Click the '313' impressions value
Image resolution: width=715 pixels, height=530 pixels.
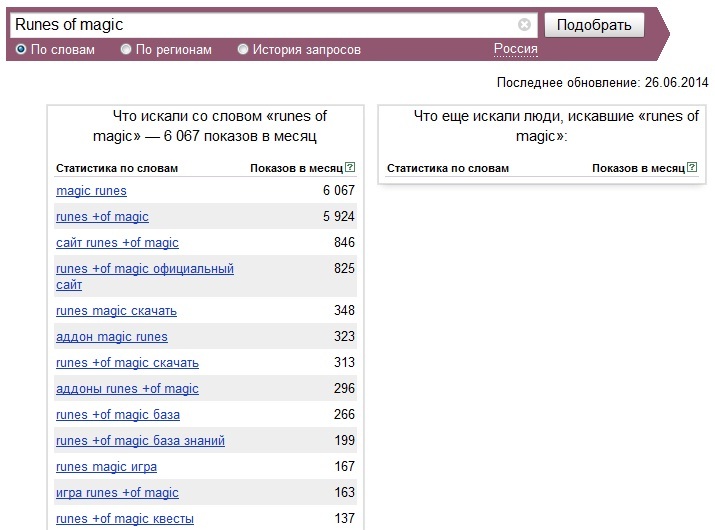[344, 362]
